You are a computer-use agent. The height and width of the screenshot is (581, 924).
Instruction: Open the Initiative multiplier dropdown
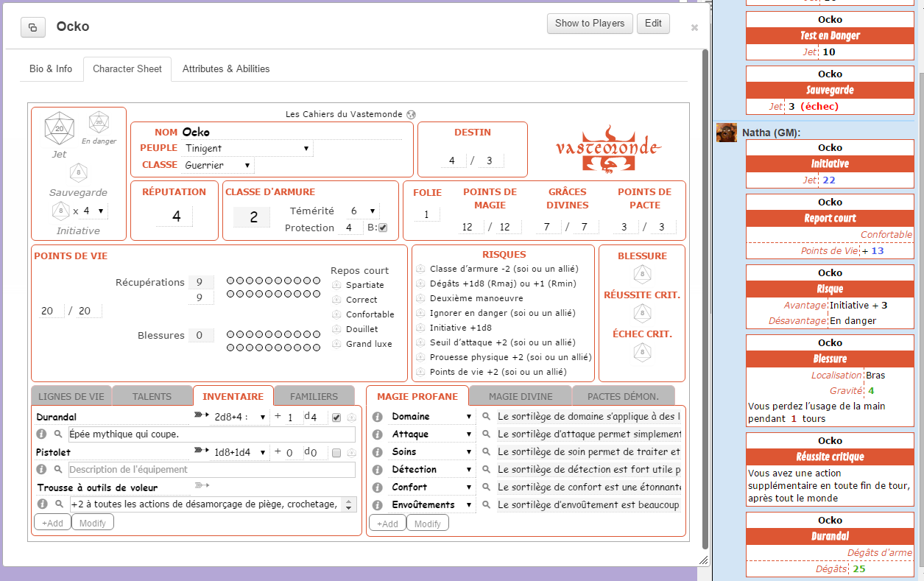tap(94, 211)
